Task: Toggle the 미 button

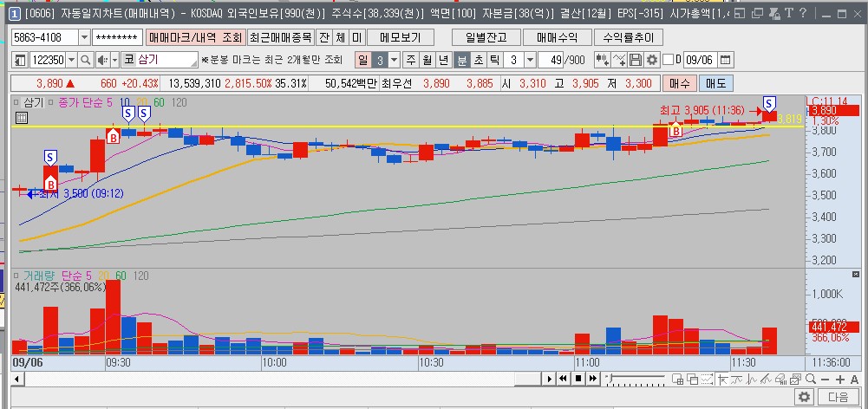Action: click(x=356, y=37)
